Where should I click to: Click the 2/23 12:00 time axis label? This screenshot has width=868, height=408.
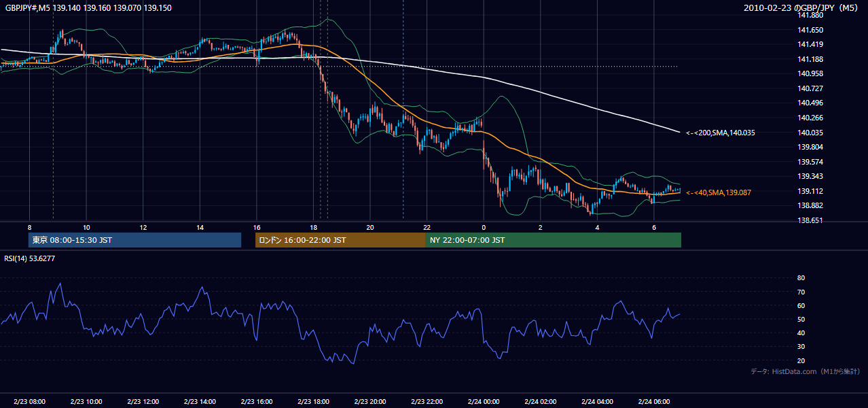pyautogui.click(x=143, y=402)
